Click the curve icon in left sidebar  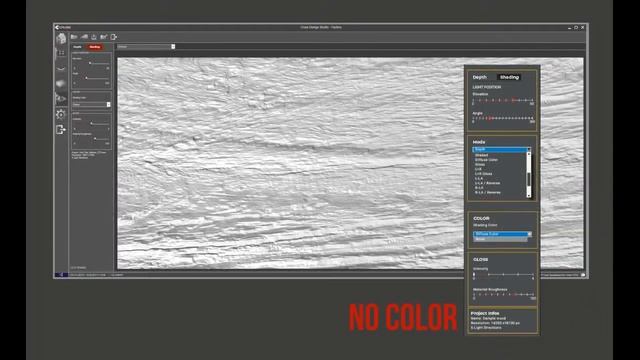pos(61,69)
